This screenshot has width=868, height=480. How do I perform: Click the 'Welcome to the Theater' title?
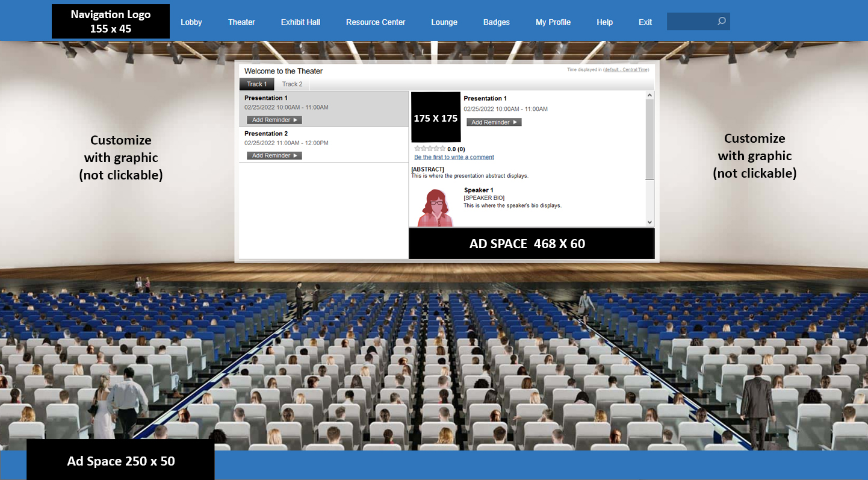click(284, 71)
